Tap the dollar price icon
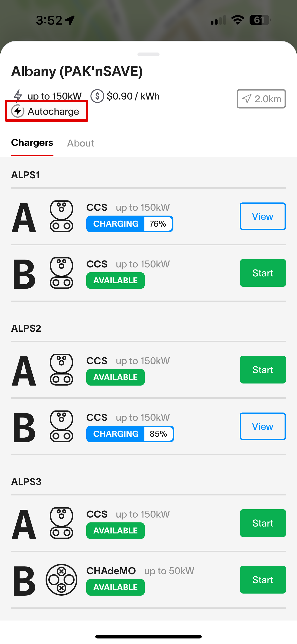The image size is (297, 644). (x=97, y=96)
